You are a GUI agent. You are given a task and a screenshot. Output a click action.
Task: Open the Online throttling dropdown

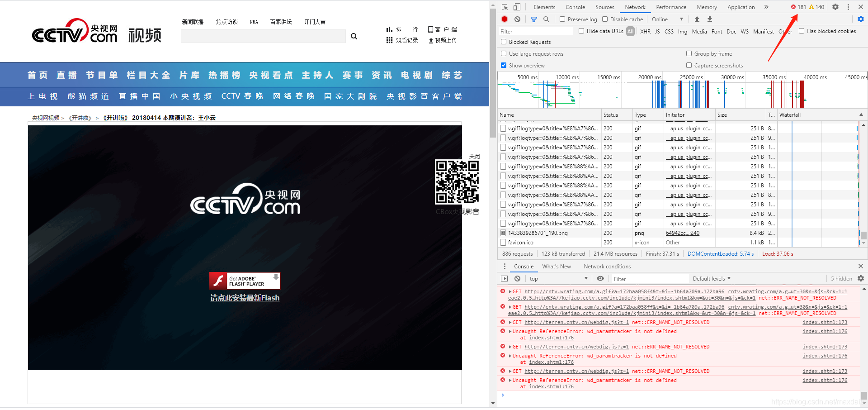667,19
